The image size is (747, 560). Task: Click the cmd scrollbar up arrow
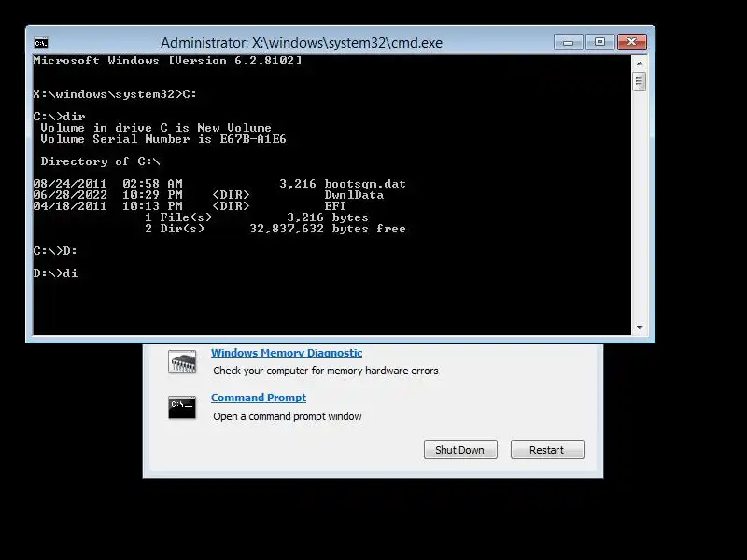pos(640,63)
